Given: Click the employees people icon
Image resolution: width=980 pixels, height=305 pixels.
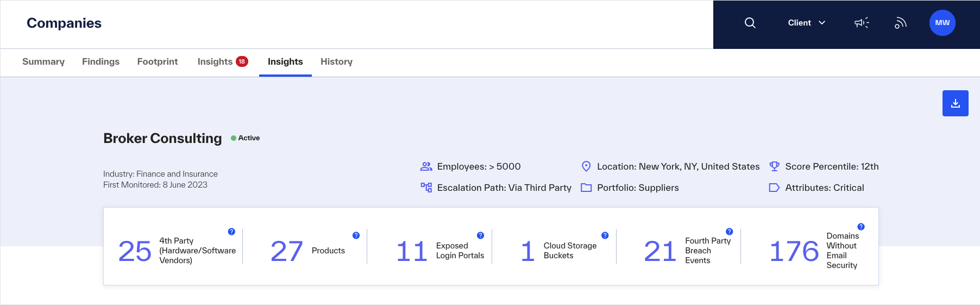Looking at the screenshot, I should 426,166.
